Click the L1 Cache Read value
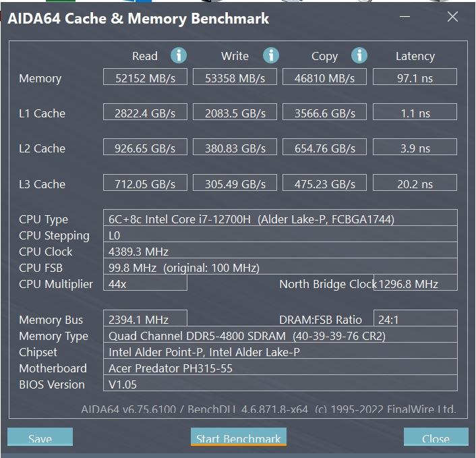Image resolution: width=476 pixels, height=458 pixels. click(x=145, y=112)
